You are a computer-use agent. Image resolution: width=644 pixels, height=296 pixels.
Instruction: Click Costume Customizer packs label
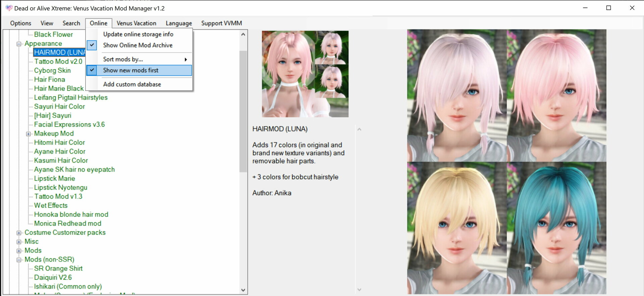point(65,233)
